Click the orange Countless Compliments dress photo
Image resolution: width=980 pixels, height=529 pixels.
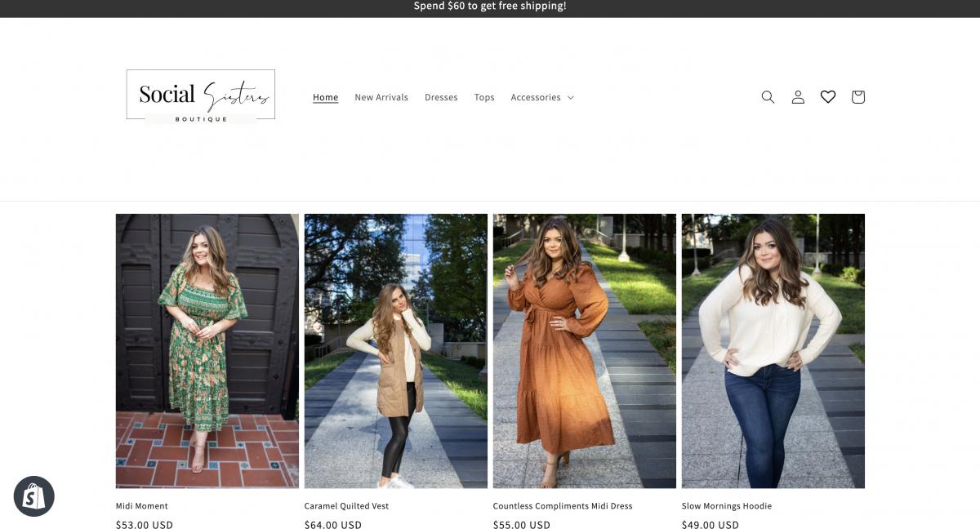click(x=585, y=351)
